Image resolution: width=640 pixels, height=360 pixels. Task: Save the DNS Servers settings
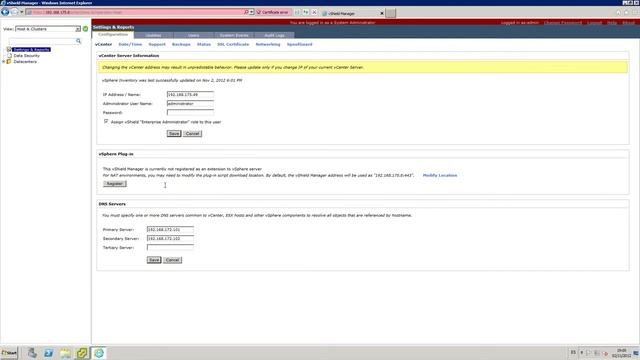[154, 260]
